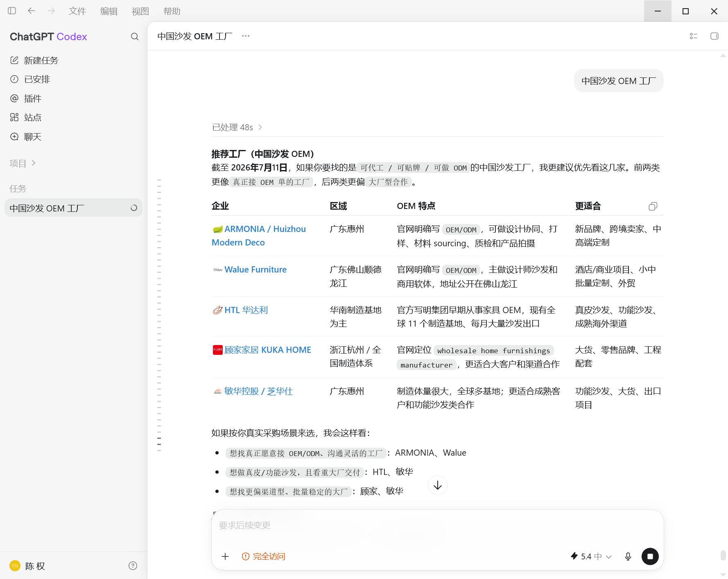Image resolution: width=728 pixels, height=579 pixels.
Task: Click the search magnifier icon in sidebar
Action: (135, 36)
